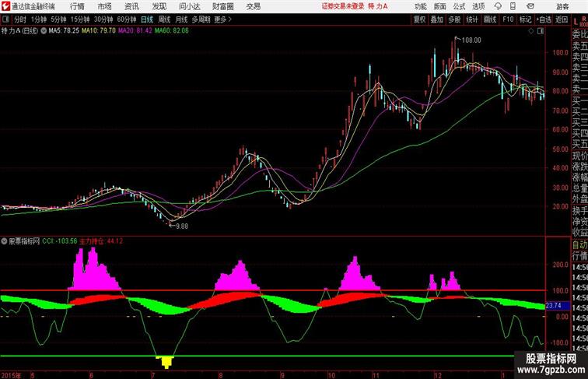Open the 公式 menu
588x379 pixels.
click(x=459, y=6)
